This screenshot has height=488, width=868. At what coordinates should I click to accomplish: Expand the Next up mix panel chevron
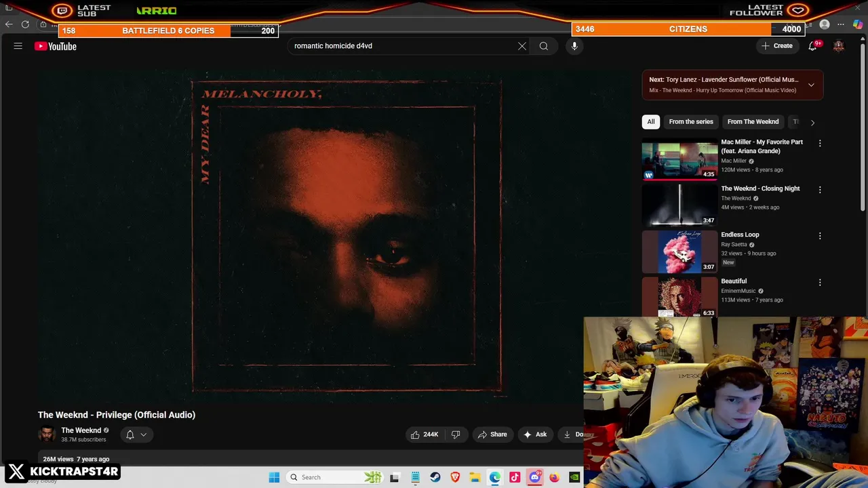point(811,85)
